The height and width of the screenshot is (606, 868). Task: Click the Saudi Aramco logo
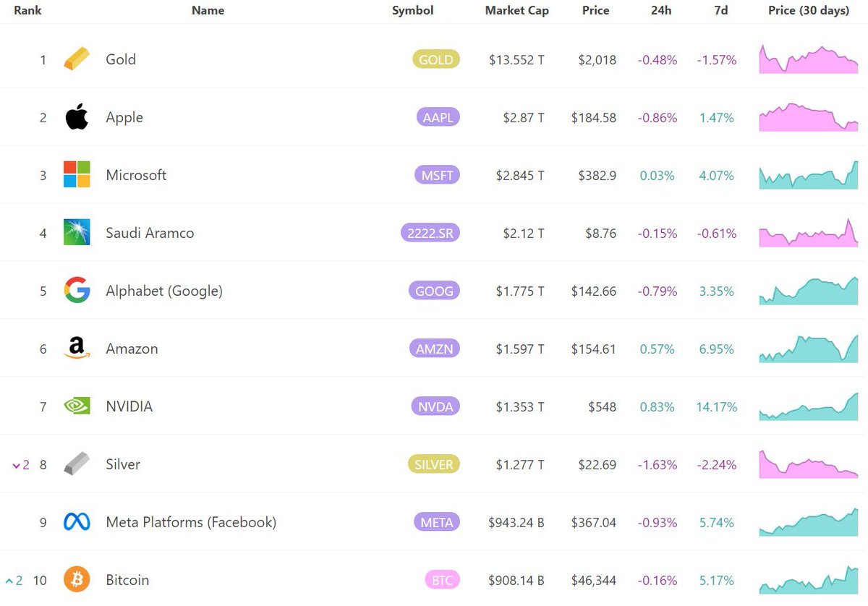pos(77,232)
